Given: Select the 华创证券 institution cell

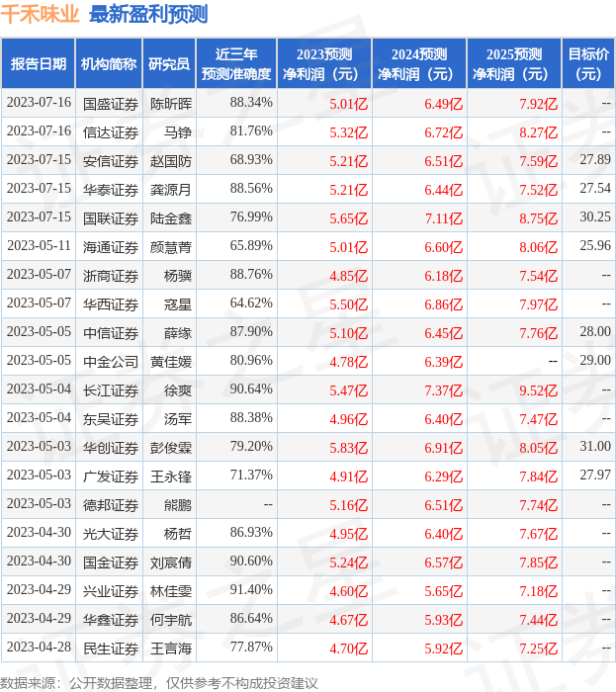Looking at the screenshot, I should pyautogui.click(x=111, y=449).
